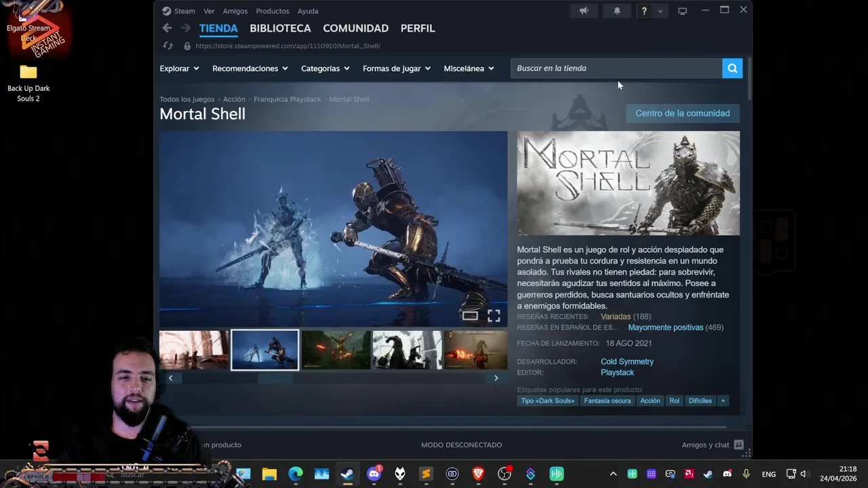Screen dimensions: 868x488
Task: Click the question mark help button
Action: (x=644, y=11)
